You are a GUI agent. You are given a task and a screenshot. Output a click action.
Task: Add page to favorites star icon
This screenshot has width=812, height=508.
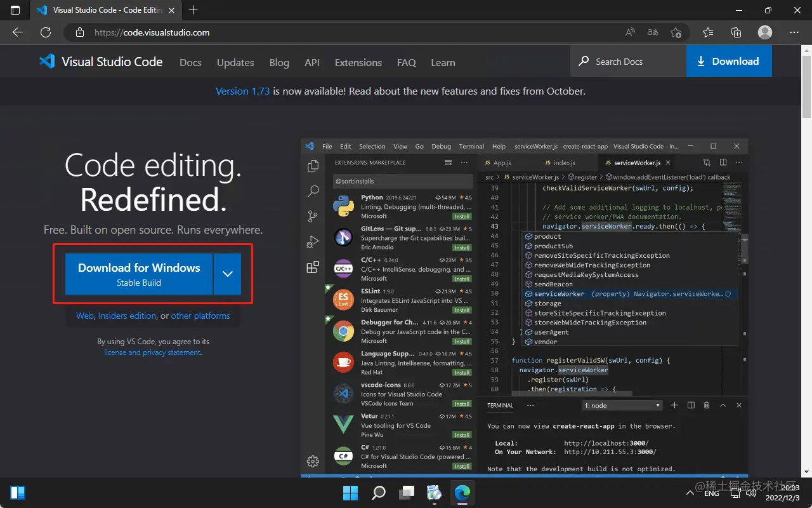(676, 32)
